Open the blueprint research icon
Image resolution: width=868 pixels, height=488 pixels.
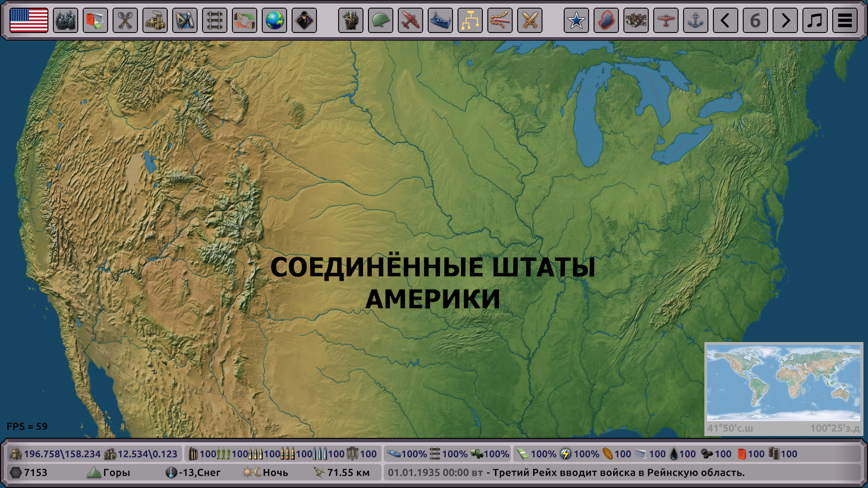185,20
